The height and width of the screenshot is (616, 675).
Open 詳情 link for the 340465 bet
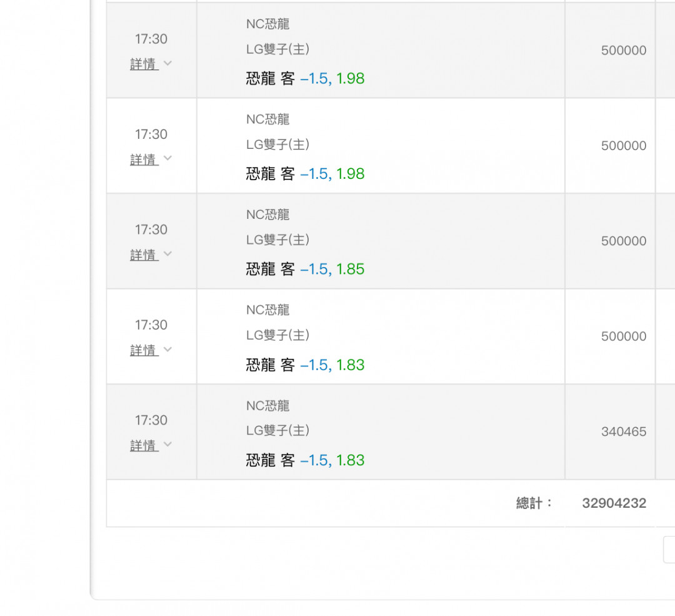[144, 445]
